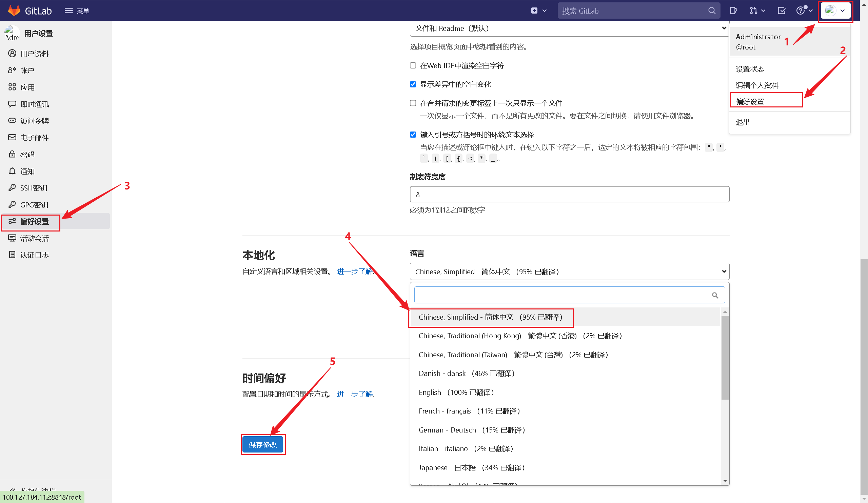The image size is (868, 503).
Task: Click the 制表符宽度 input field
Action: (x=569, y=195)
